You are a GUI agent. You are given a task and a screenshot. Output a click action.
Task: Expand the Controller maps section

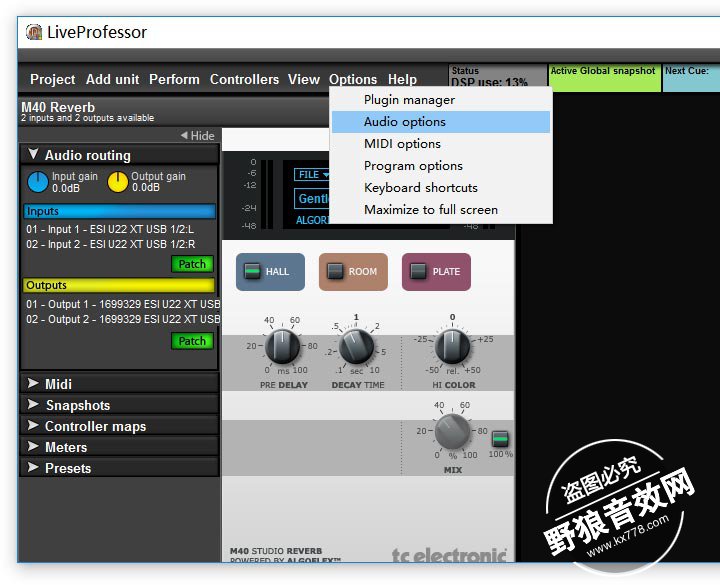click(119, 426)
